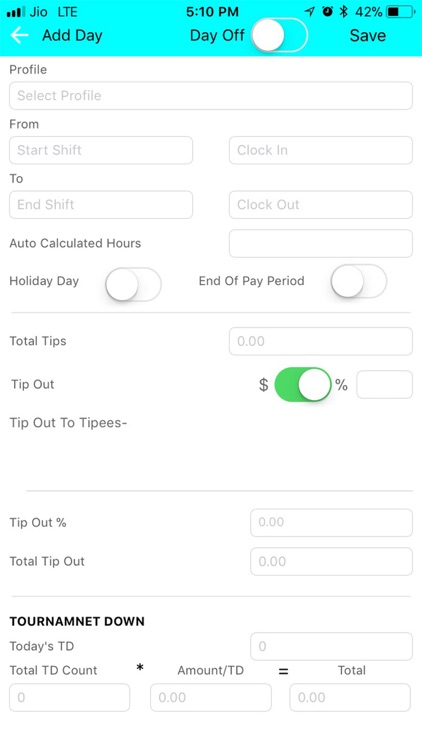
Task: Tap the signal strength bars icon
Action: click(x=16, y=11)
